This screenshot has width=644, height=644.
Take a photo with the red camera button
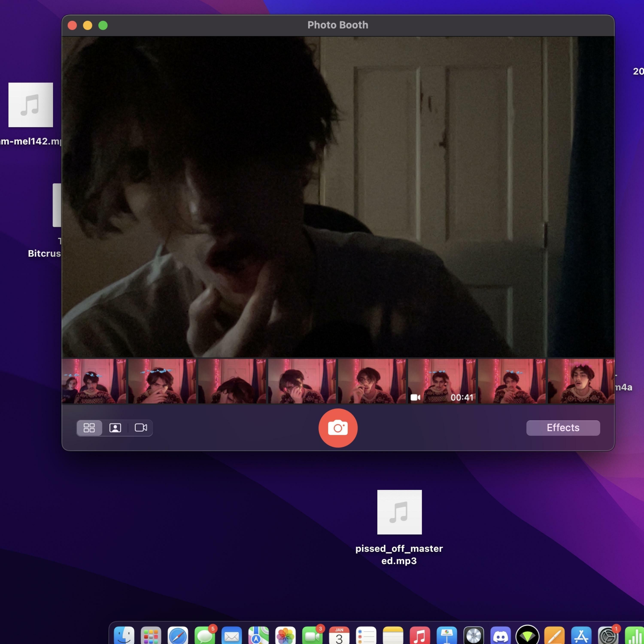[x=338, y=428]
